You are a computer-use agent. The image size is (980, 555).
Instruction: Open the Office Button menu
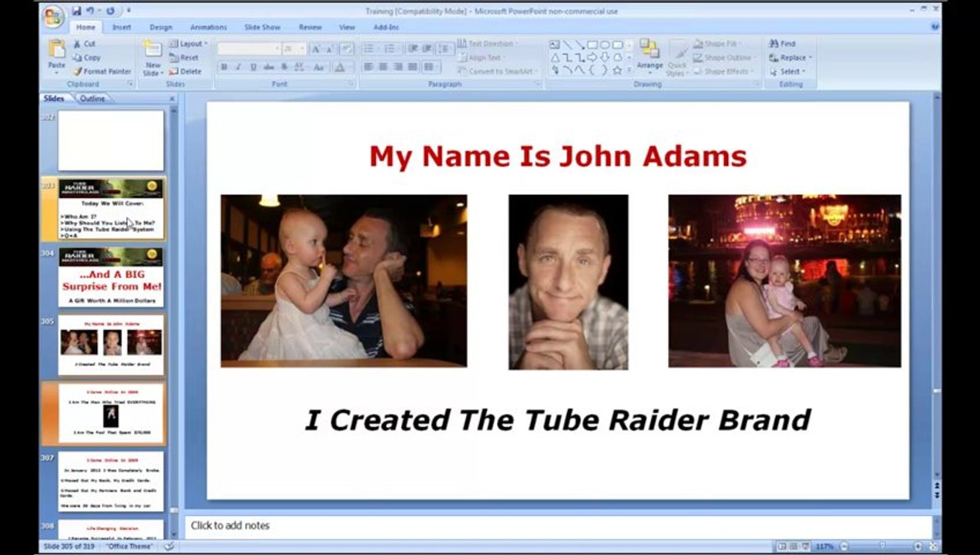coord(53,16)
